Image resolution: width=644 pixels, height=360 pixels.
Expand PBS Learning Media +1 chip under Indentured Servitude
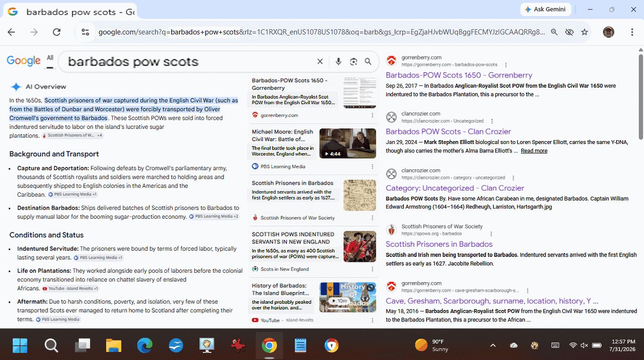98,258
